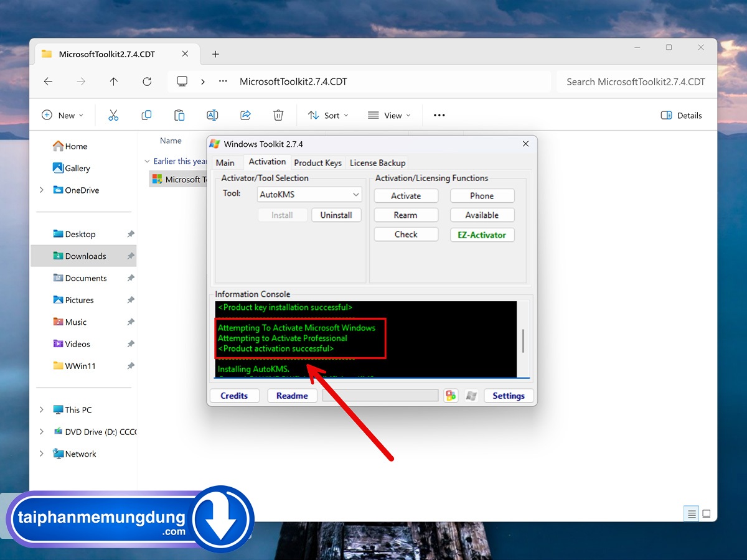The width and height of the screenshot is (747, 560).
Task: Click the green EZ-Activator button
Action: [x=482, y=235]
